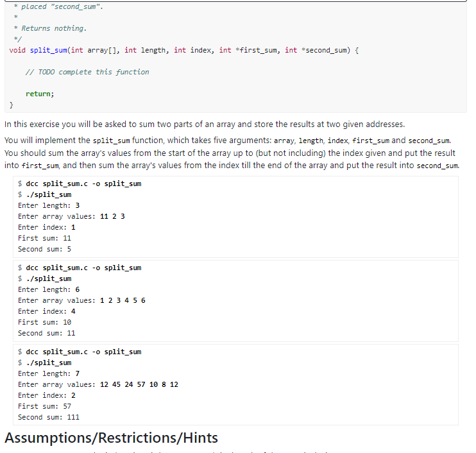Image resolution: width=476 pixels, height=453 pixels.
Task: Click the 'Second sum: 5' output line
Action: tap(44, 249)
